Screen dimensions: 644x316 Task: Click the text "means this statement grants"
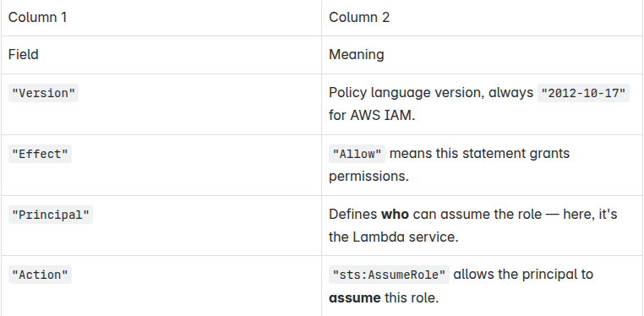[x=479, y=154]
